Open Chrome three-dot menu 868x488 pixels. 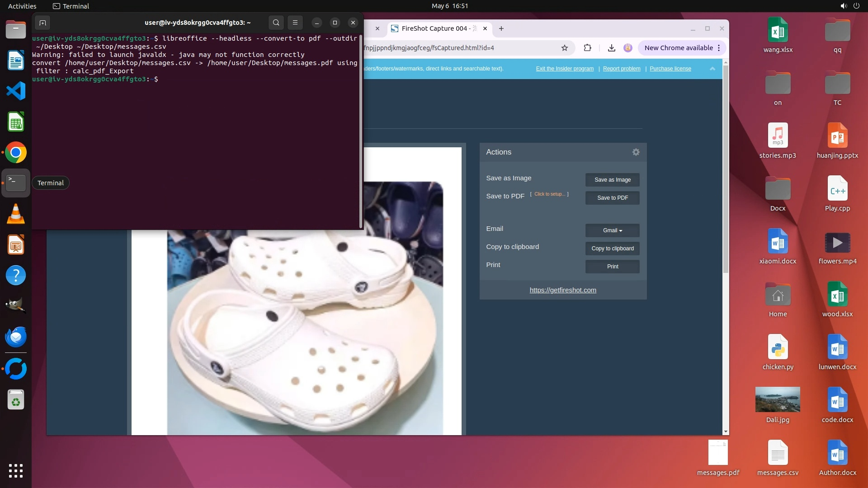coord(719,48)
